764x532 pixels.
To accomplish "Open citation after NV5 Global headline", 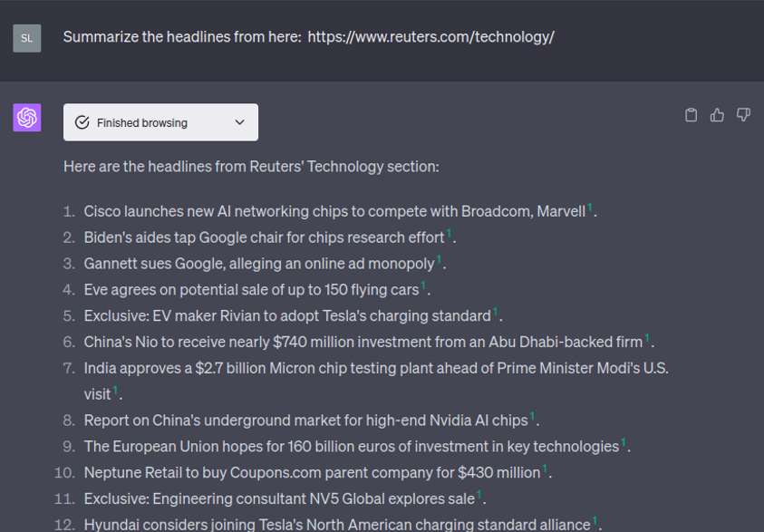I will click(479, 496).
